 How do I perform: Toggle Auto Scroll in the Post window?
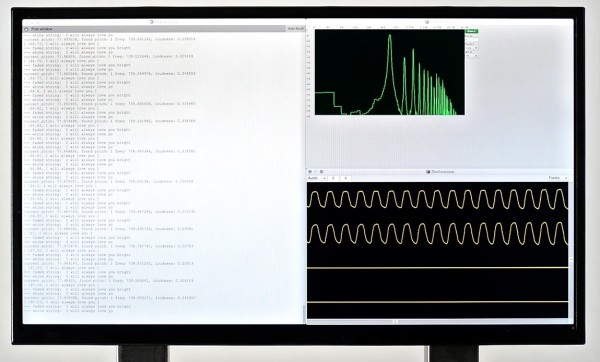click(x=295, y=29)
